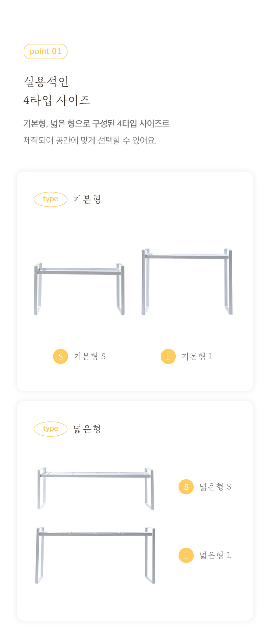Click the 넓은형 L text label
Image resolution: width=270 pixels, height=644 pixels.
click(x=215, y=555)
